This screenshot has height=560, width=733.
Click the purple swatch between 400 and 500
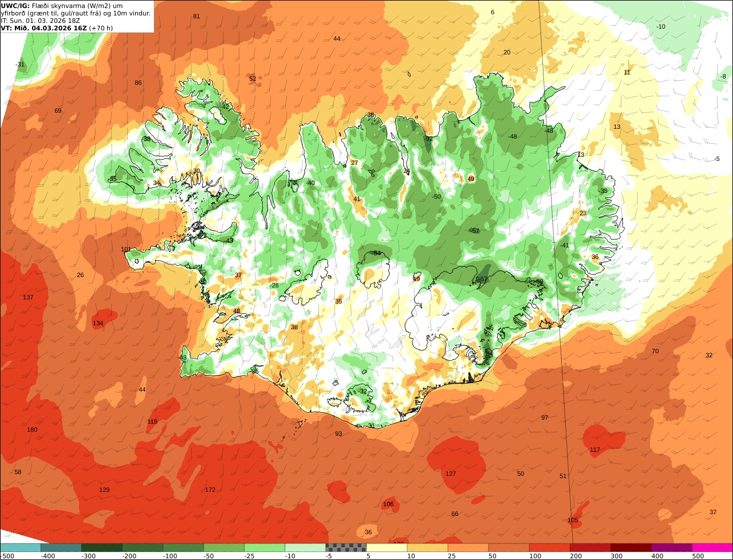tap(672, 547)
